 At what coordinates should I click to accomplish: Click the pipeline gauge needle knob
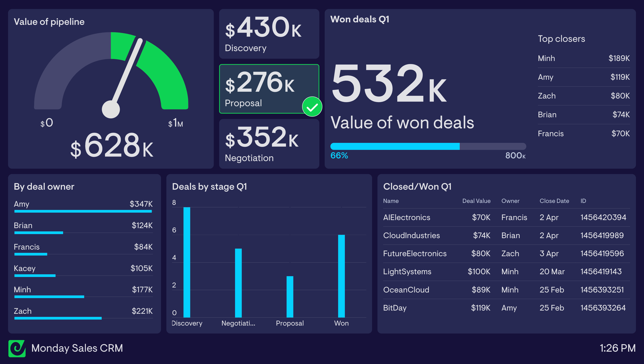pyautogui.click(x=111, y=109)
